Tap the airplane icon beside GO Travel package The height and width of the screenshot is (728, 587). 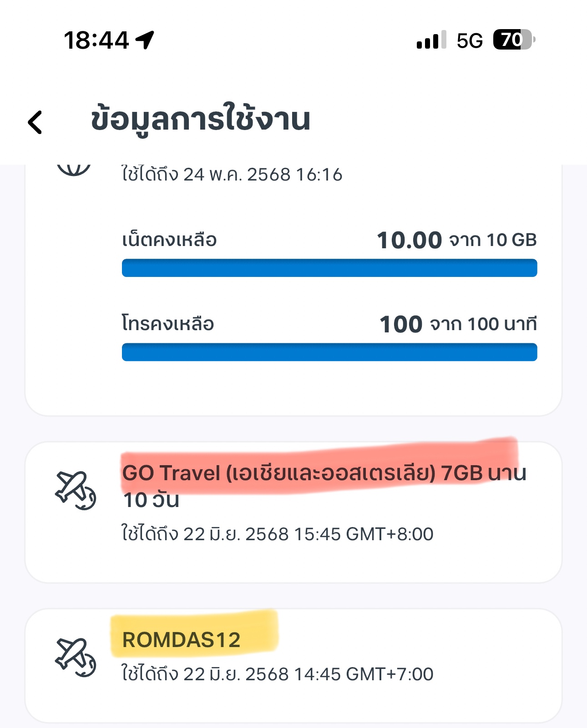coord(76,491)
